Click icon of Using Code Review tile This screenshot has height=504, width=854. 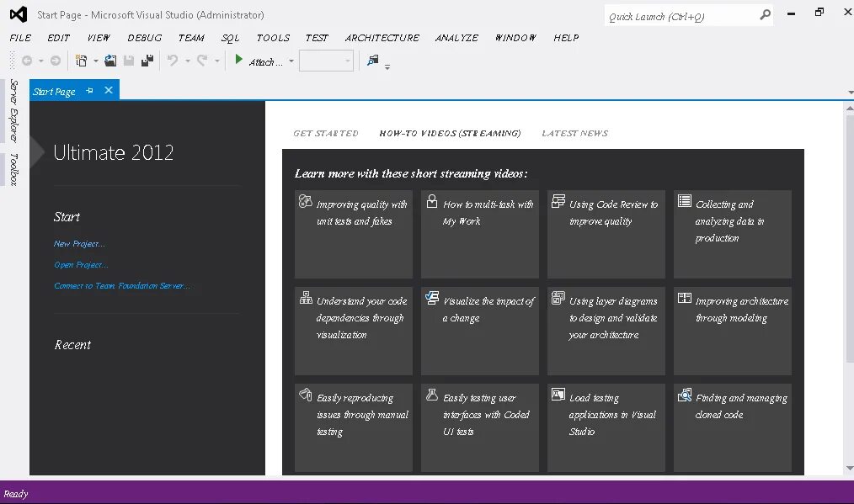[558, 201]
